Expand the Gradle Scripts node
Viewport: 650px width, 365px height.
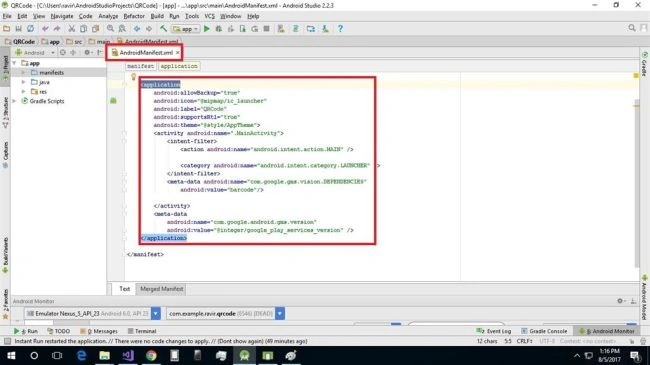tap(15, 101)
